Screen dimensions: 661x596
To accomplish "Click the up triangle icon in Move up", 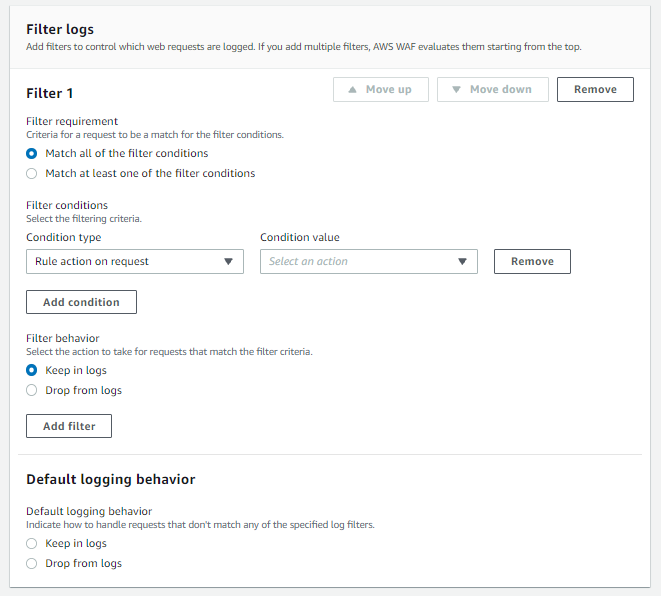I will [352, 90].
